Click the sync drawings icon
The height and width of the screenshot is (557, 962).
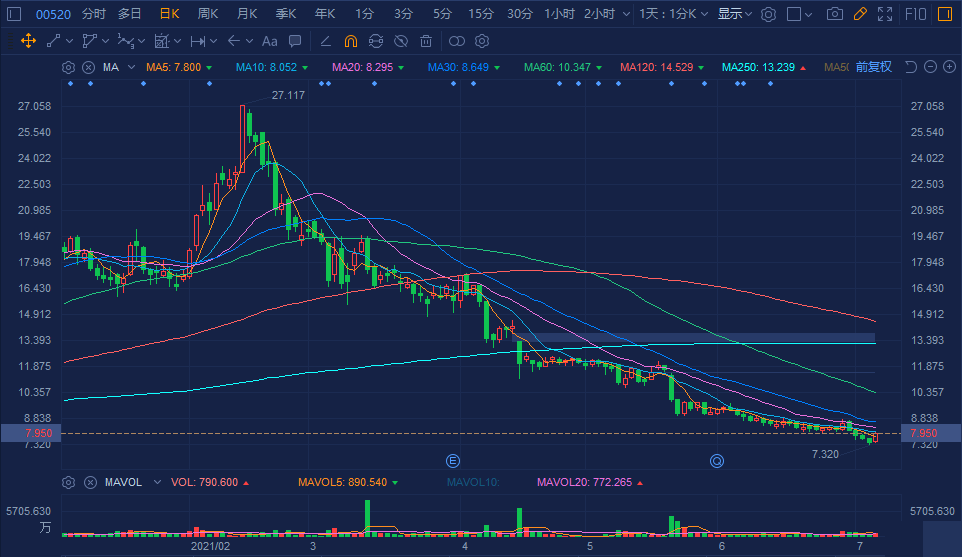tap(375, 41)
